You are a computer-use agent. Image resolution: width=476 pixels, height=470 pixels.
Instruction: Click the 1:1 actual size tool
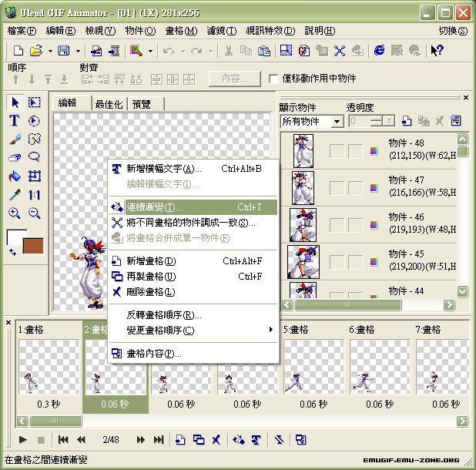35,195
